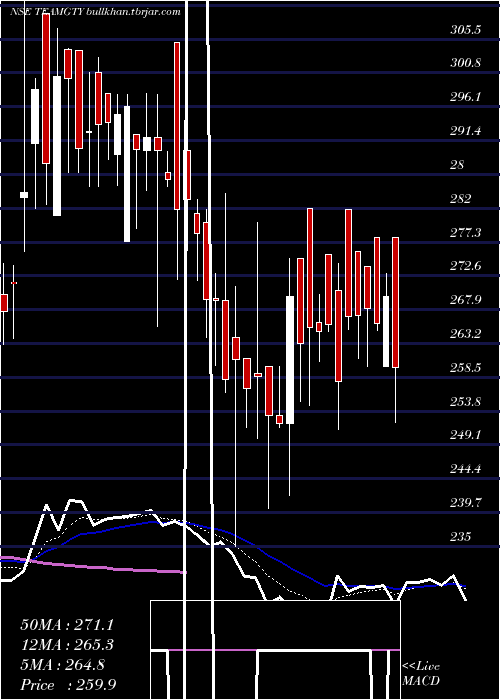Click the 291.4 price axis label

pyautogui.click(x=465, y=131)
